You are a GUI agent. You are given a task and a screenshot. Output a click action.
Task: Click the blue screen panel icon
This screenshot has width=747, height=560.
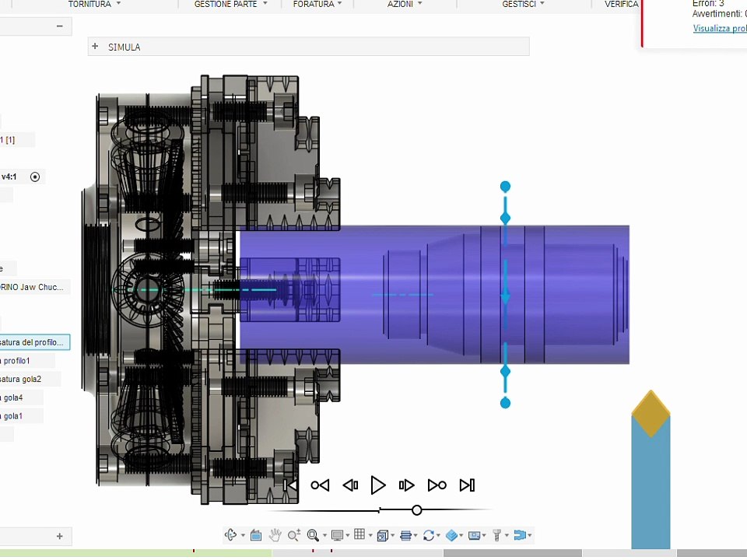coord(474,536)
